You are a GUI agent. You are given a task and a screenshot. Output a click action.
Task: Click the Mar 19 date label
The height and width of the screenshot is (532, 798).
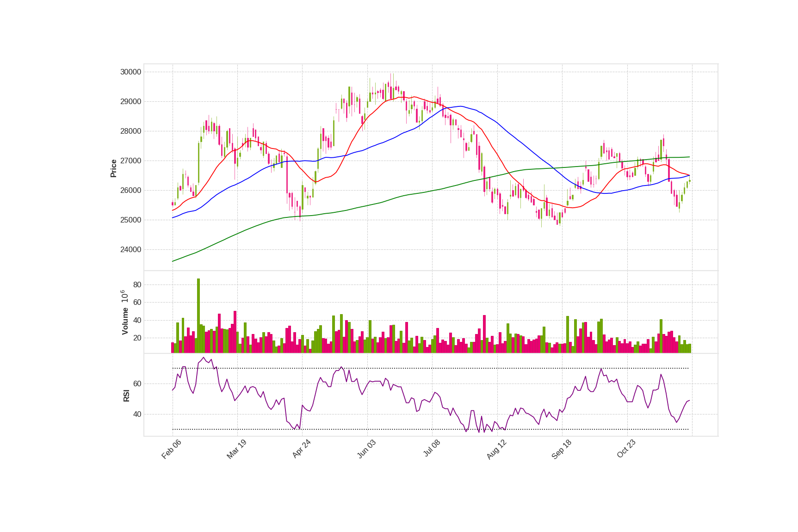point(236,449)
